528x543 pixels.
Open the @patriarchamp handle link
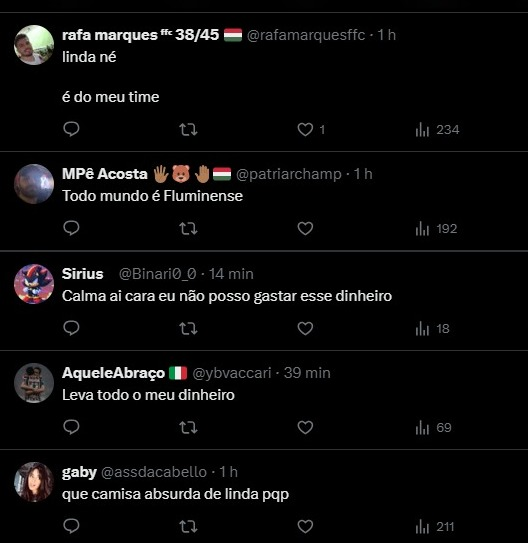(x=289, y=174)
